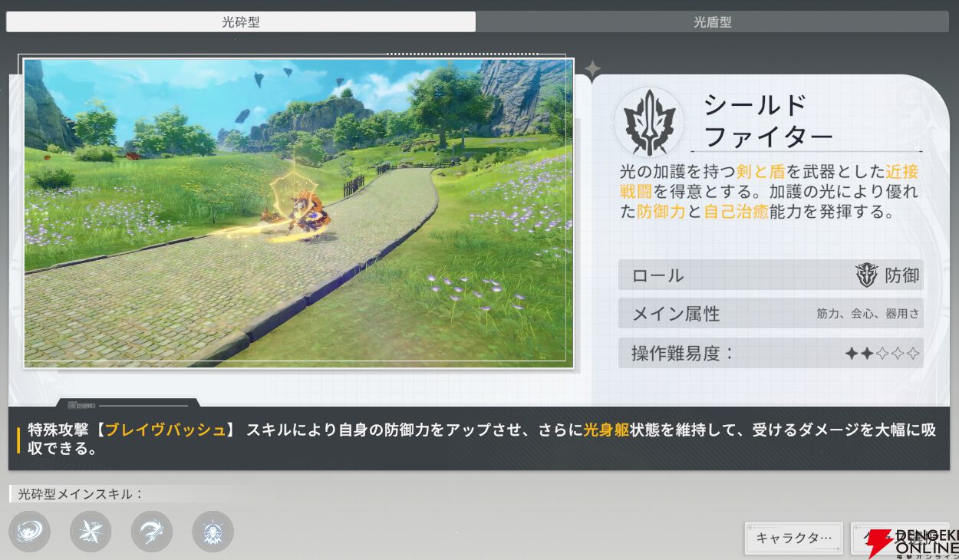Click the highlighted 光身躯 term
Screen dimensions: 959x560
606,430
